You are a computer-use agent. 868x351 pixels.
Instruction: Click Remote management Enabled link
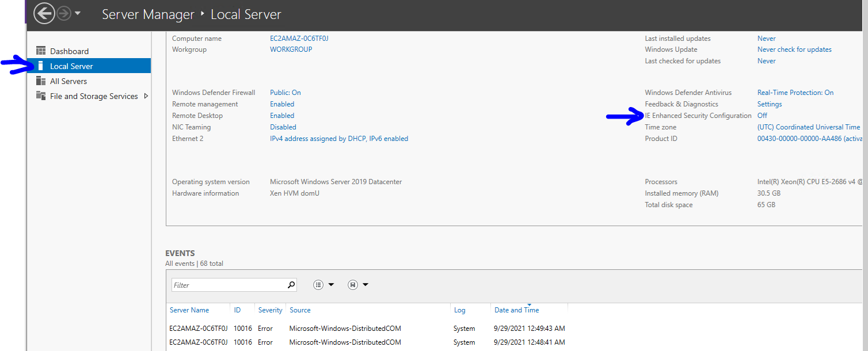[282, 104]
